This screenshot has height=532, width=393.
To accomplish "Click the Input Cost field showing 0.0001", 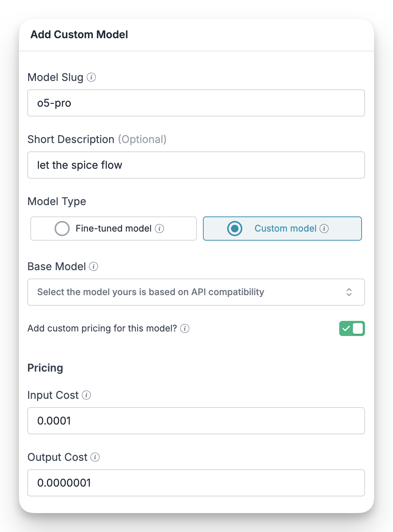I will click(x=196, y=421).
